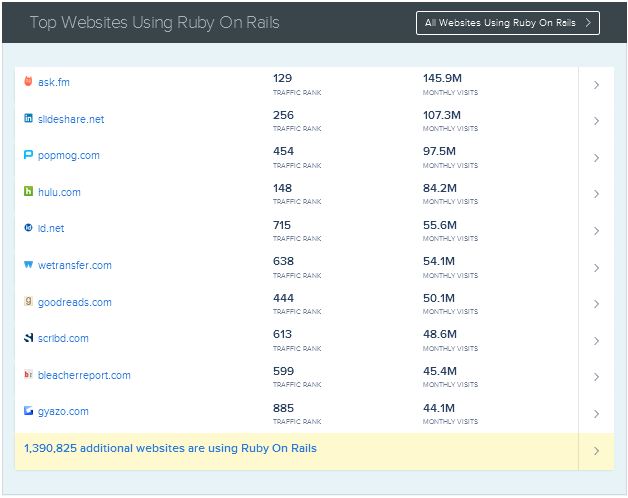Expand the scribd.com row chevron
This screenshot has height=498, width=628.
coord(596,341)
